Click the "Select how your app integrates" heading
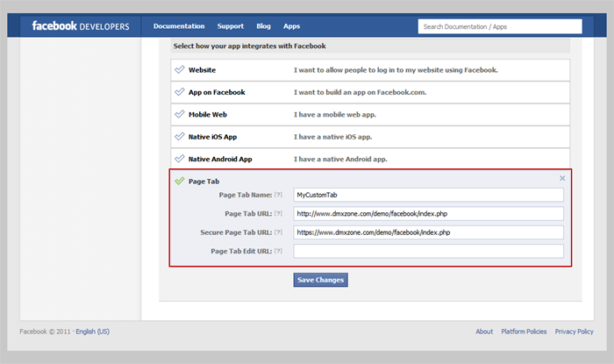This screenshot has width=614, height=364. tap(249, 46)
